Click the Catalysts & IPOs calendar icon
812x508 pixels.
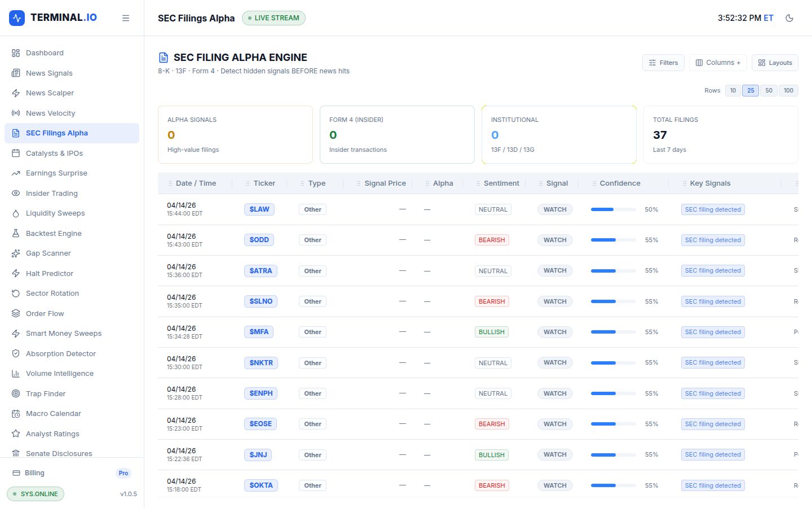16,153
